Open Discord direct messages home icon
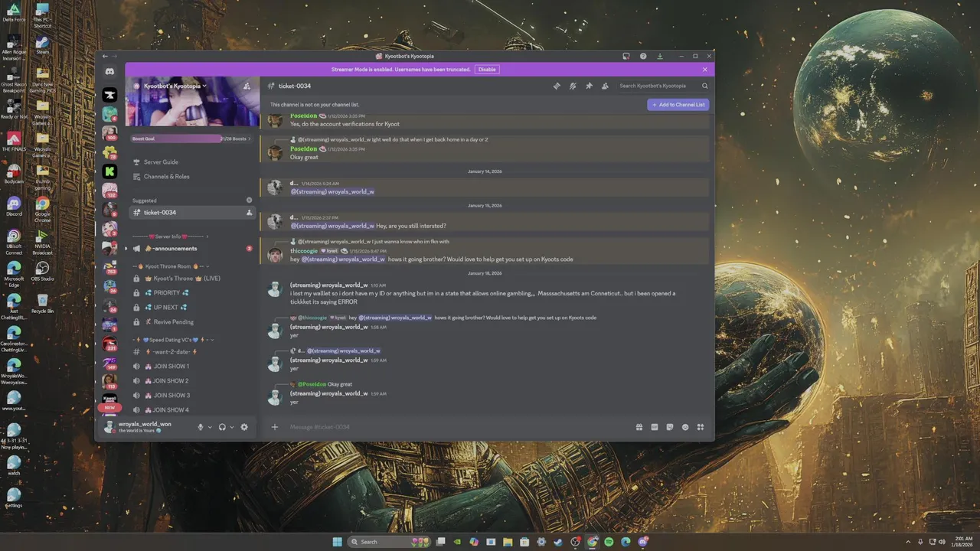 coord(109,71)
